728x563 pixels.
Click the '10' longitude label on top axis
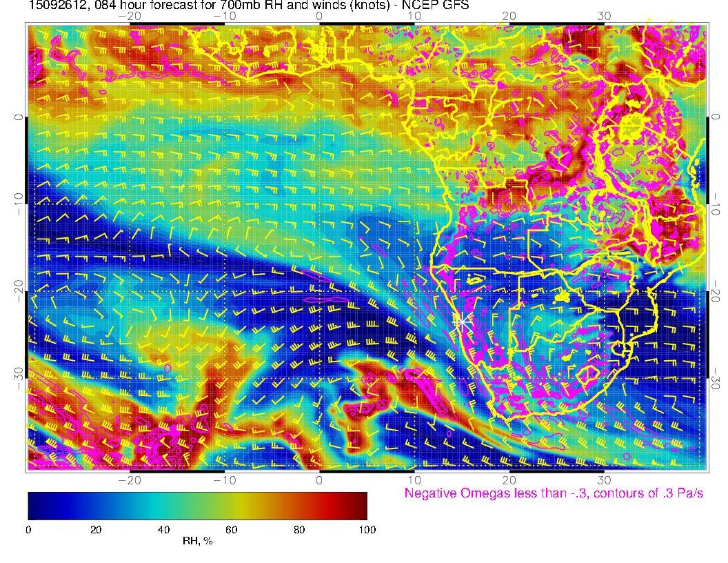tap(414, 16)
